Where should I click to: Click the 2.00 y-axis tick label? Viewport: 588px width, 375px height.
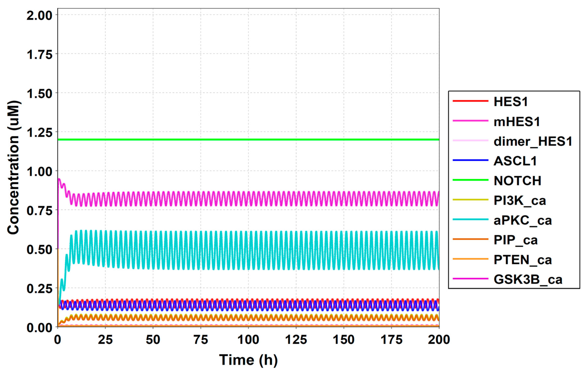click(39, 16)
